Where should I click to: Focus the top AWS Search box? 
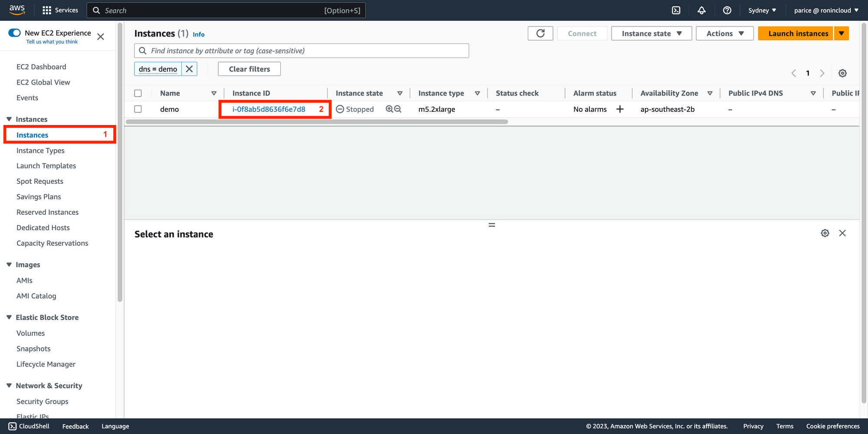click(x=226, y=10)
